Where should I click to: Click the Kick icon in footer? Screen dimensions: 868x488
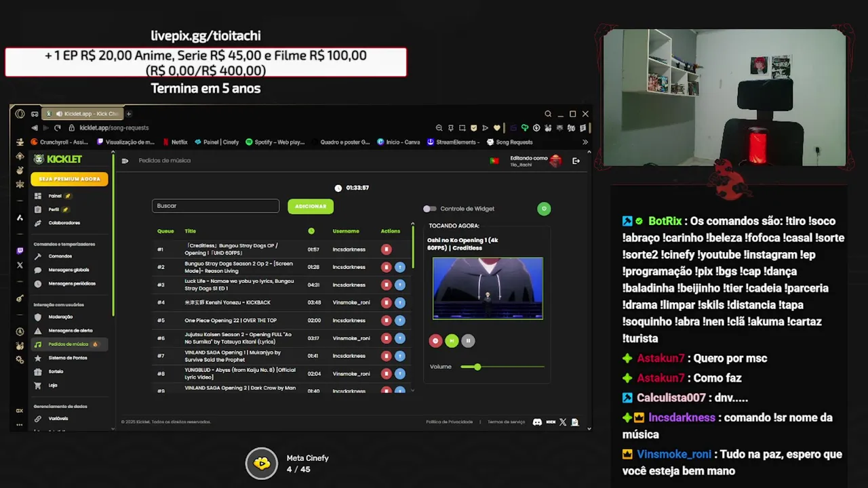(551, 422)
